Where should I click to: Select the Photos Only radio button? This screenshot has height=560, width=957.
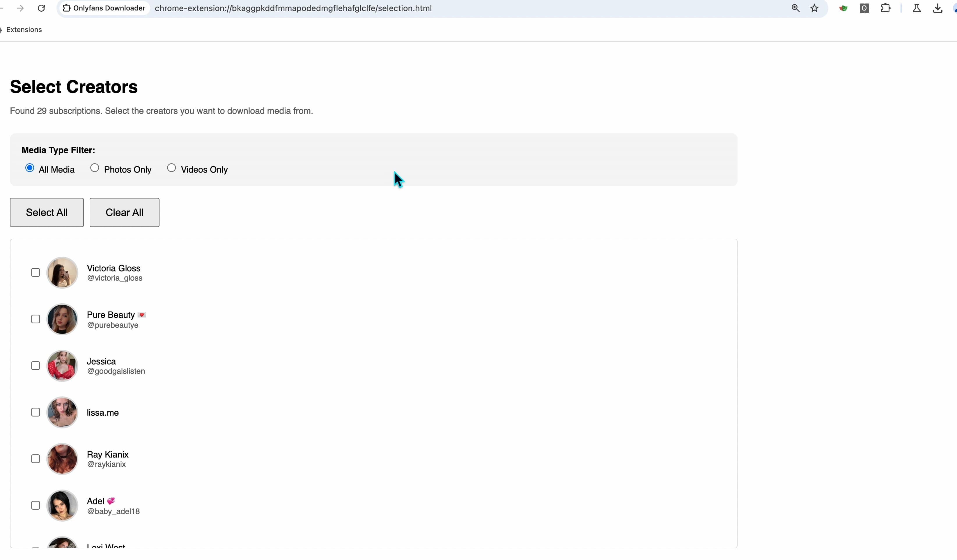tap(95, 168)
